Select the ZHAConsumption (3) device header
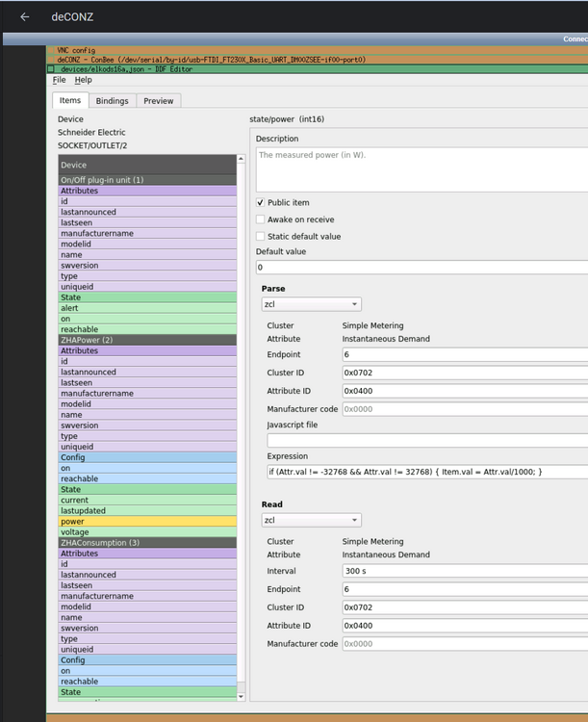588x722 pixels. [x=147, y=543]
